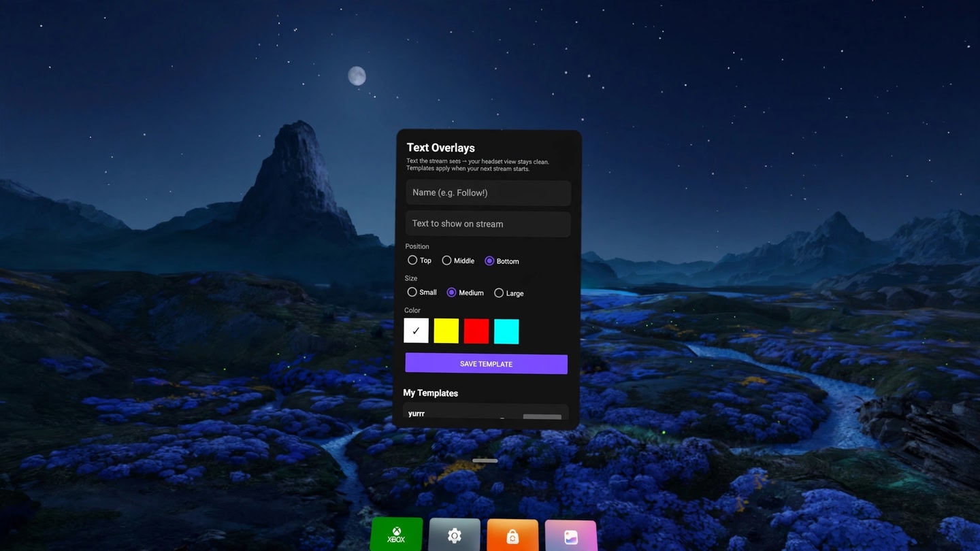Focus the Text to show on stream field

[x=488, y=224]
